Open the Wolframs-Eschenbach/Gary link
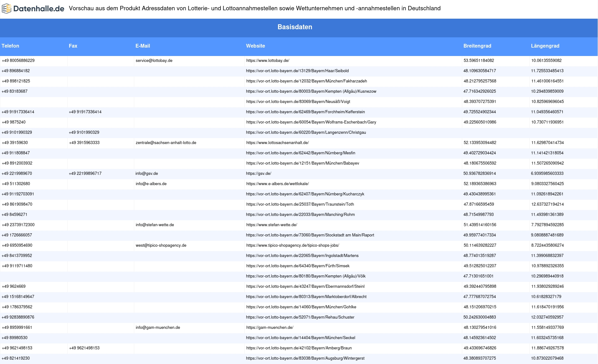Viewport: 598px width, 364px height. pyautogui.click(x=311, y=122)
